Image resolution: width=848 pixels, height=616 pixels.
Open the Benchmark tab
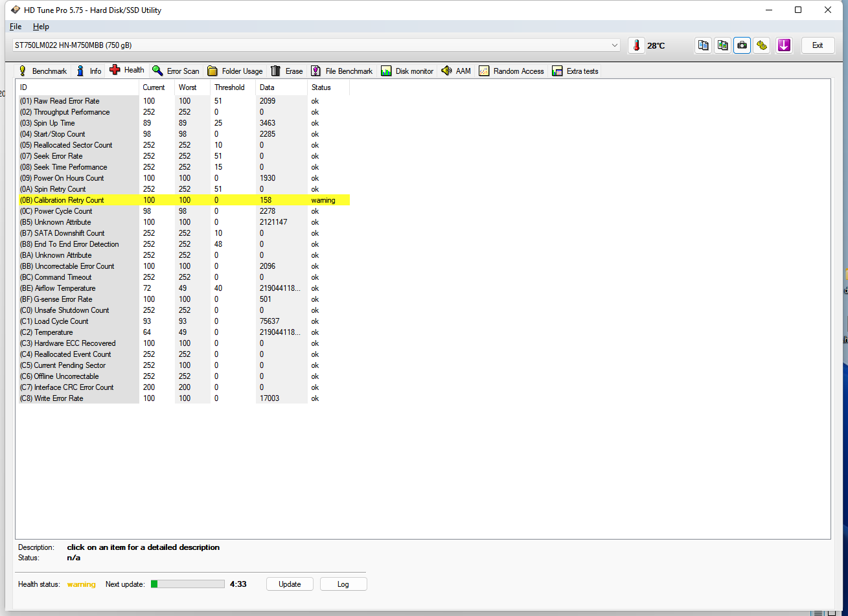tap(43, 71)
